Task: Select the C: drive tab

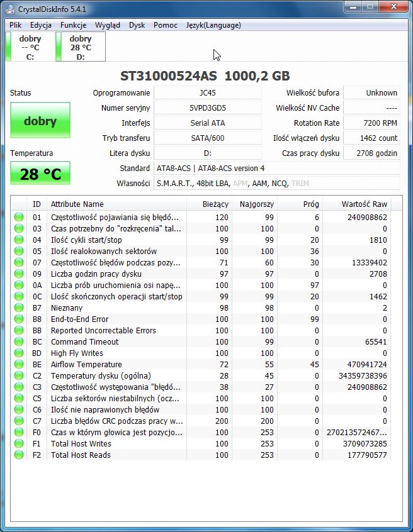Action: tap(30, 47)
